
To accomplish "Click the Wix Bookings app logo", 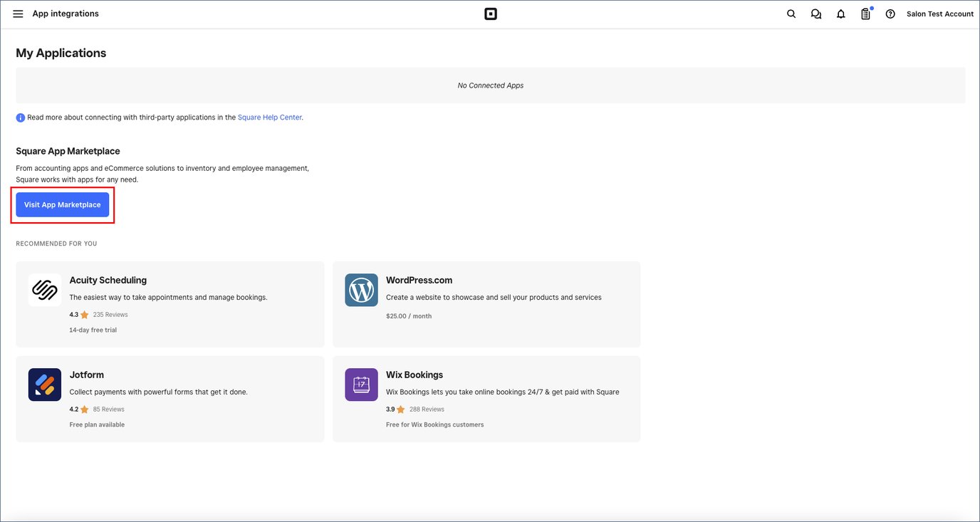I will tap(361, 385).
